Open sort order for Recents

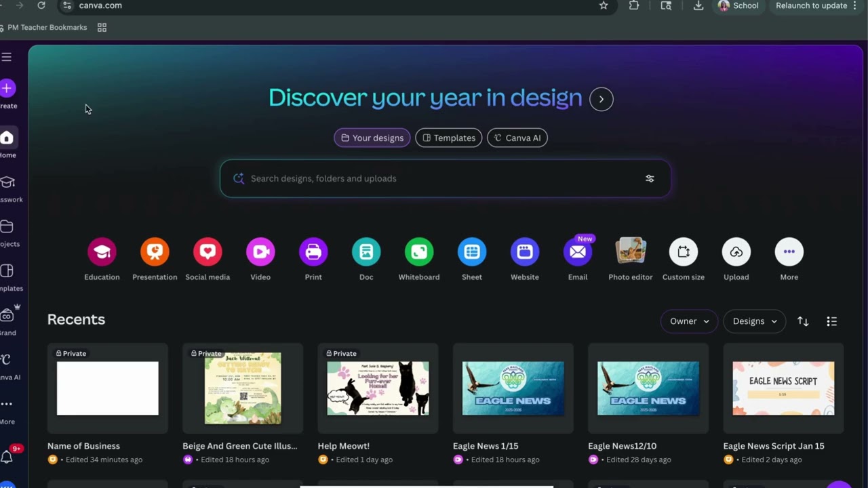pos(803,321)
